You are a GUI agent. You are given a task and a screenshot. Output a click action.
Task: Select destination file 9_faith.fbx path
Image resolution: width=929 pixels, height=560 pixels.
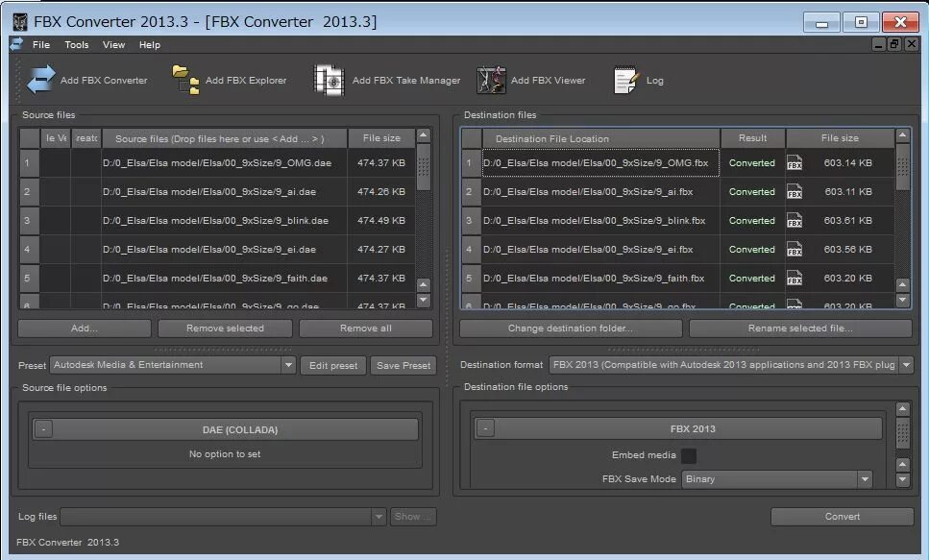click(x=600, y=278)
